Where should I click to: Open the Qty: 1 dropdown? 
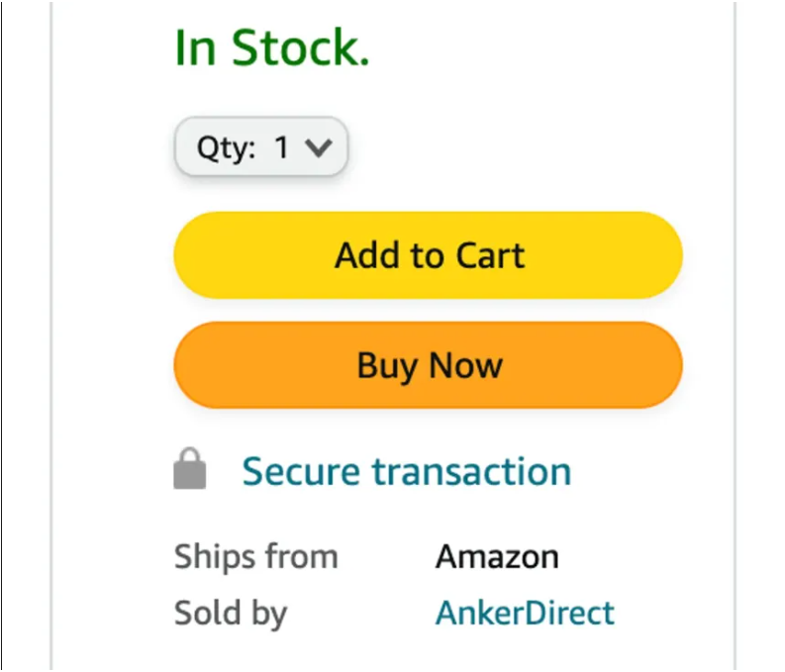click(x=261, y=146)
